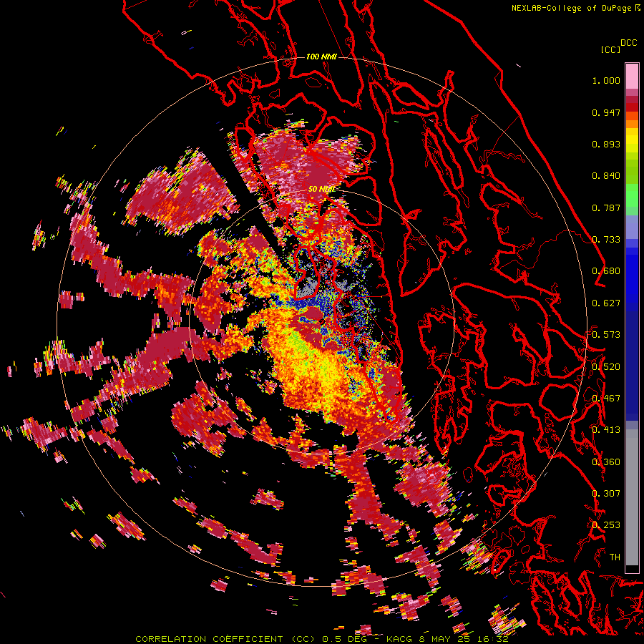Click the 0.5 DEG elevation text
Image resolution: width=644 pixels, height=644 pixels.
[344, 639]
